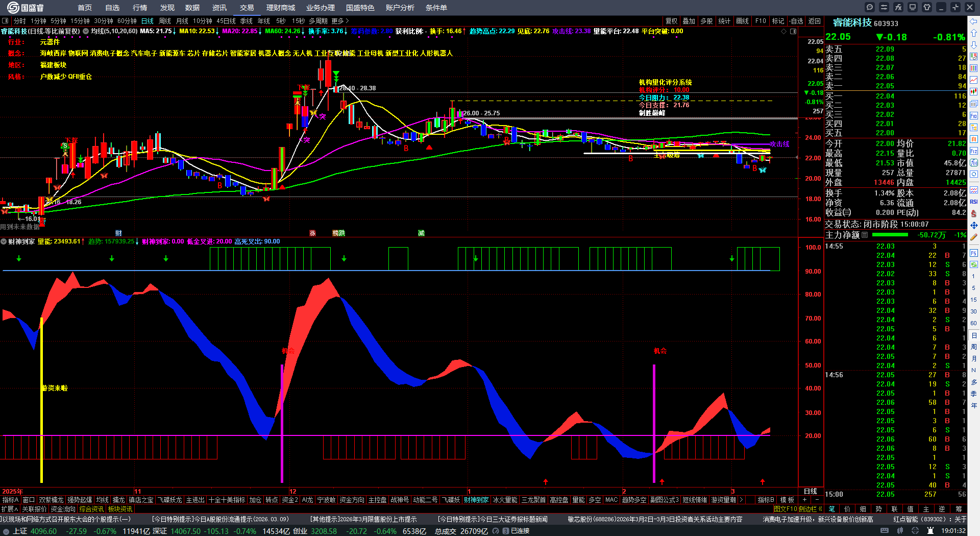Click the move crosshair icon in right sidebar
The height and width of the screenshot is (536, 980).
click(x=974, y=225)
